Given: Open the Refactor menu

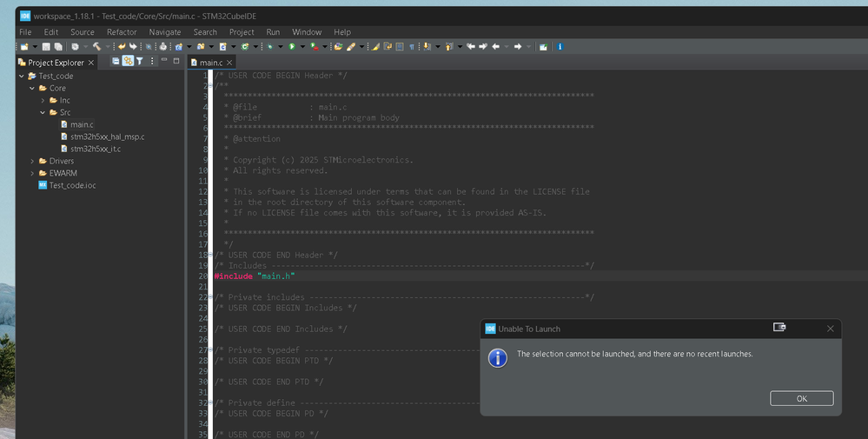Looking at the screenshot, I should coord(122,32).
